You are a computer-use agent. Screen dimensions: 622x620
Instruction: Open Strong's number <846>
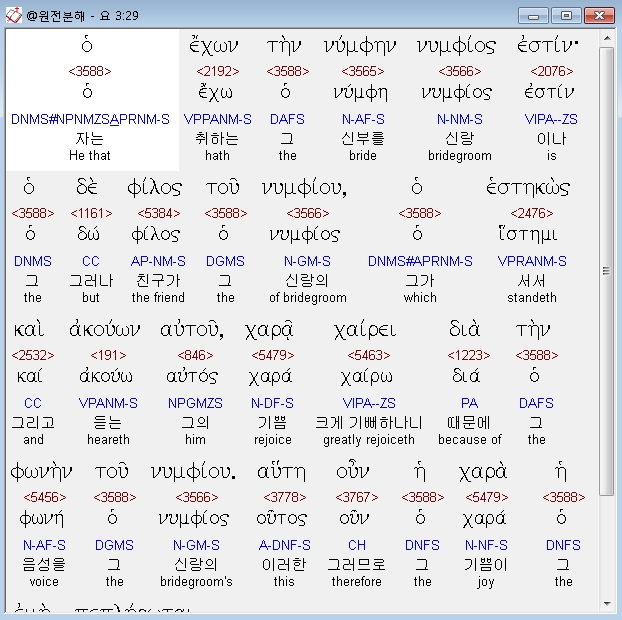point(195,355)
